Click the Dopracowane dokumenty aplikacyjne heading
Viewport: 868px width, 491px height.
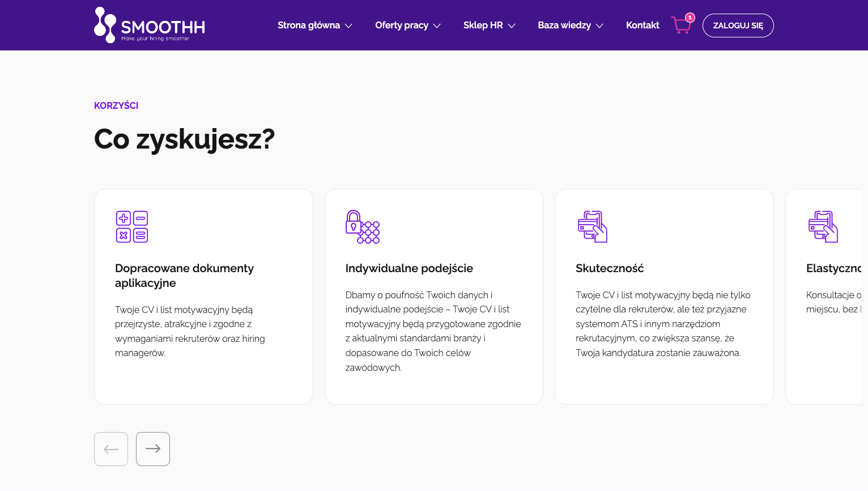[184, 276]
